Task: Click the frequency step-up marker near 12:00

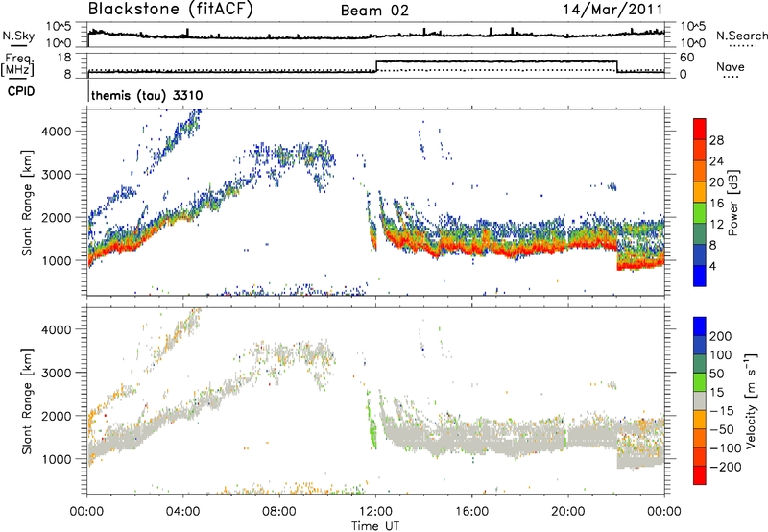Action: point(376,66)
